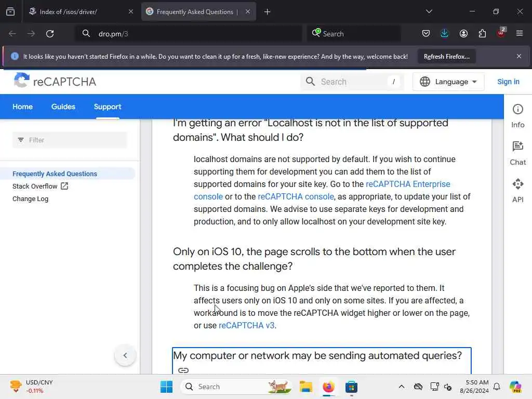Open File Explorer from the taskbar
Viewport: 532px width, 399px height.
(x=305, y=387)
